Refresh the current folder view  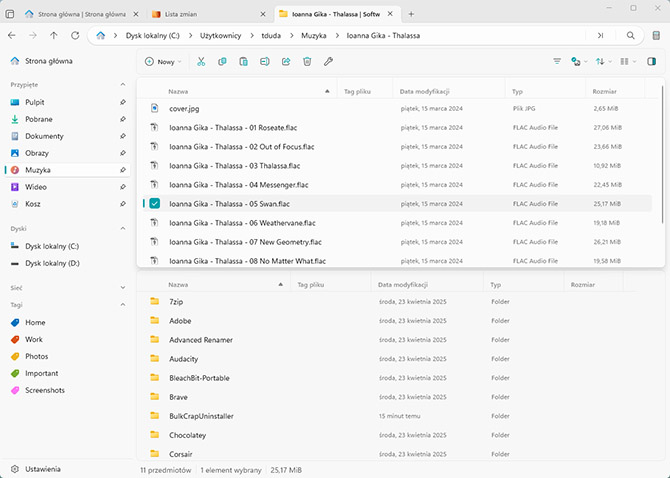point(75,35)
